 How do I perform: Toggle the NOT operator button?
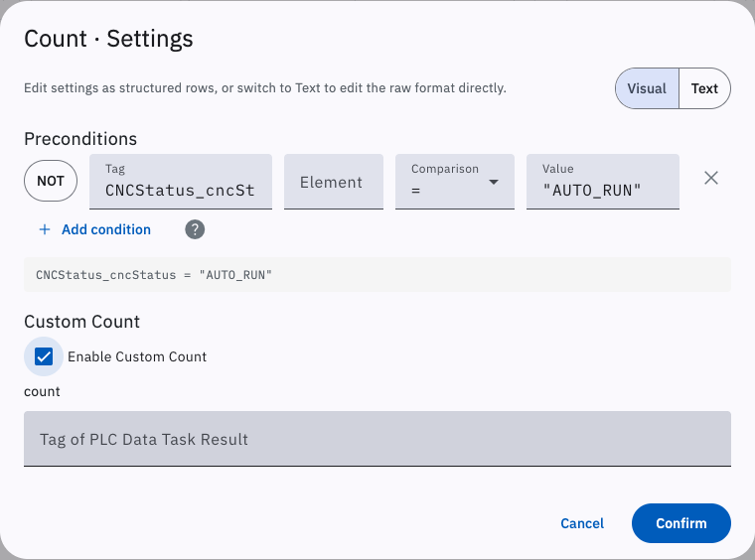pos(51,181)
